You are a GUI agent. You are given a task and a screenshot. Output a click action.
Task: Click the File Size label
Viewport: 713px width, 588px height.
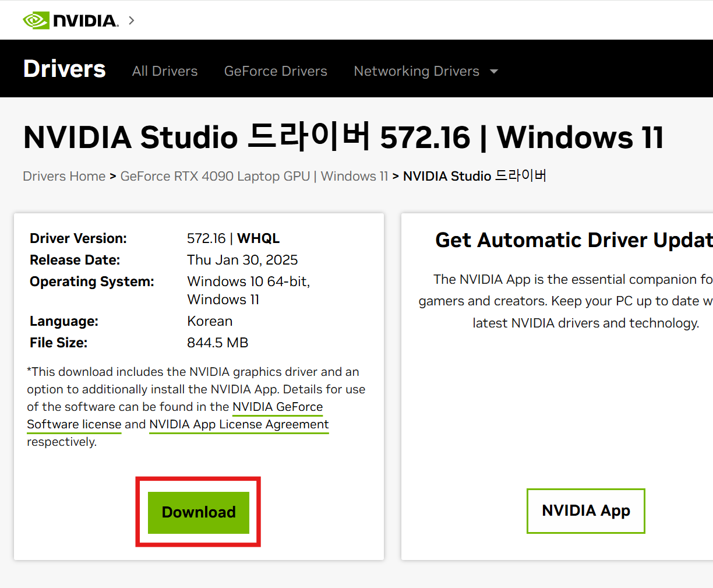pyautogui.click(x=58, y=343)
